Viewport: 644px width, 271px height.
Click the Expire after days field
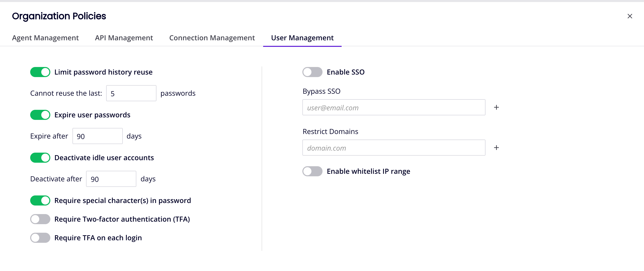(98, 136)
